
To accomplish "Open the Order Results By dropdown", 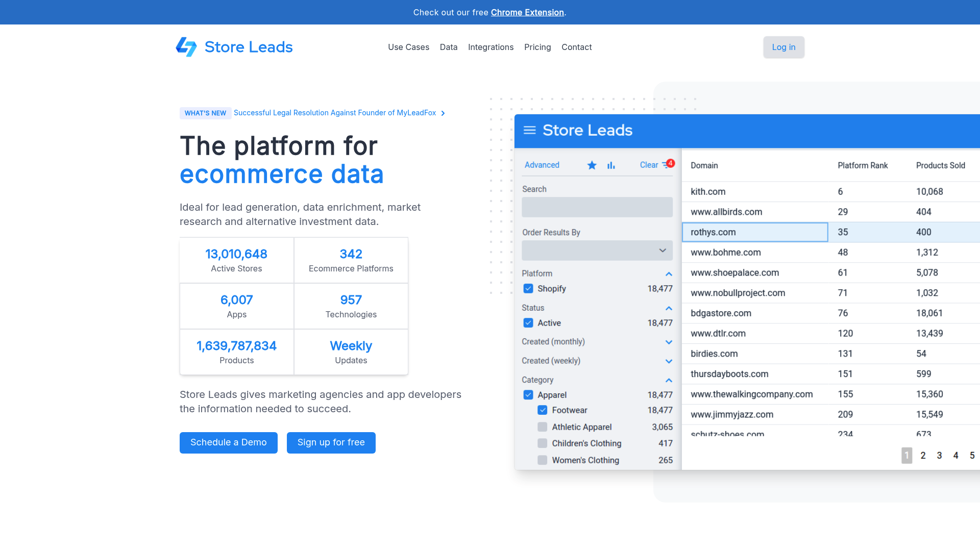I will tap(597, 251).
